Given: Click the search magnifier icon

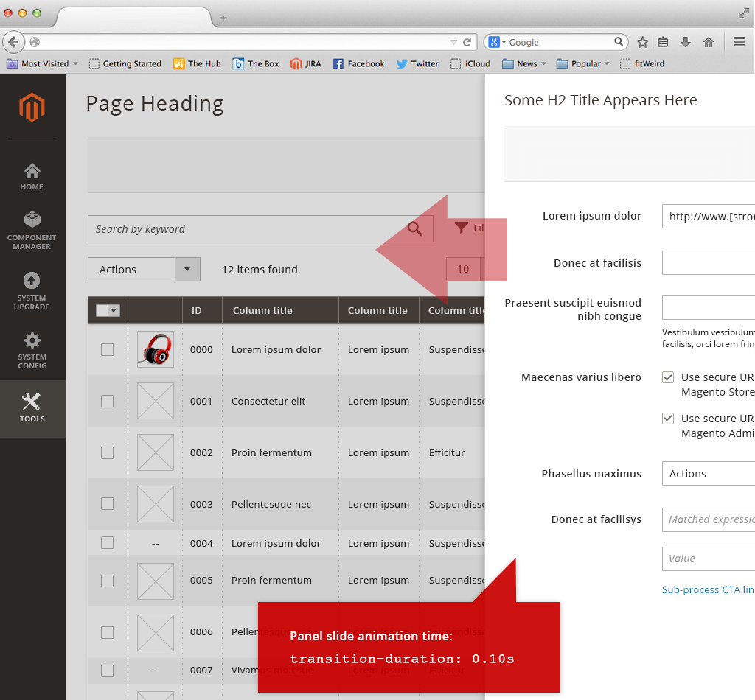Looking at the screenshot, I should (x=414, y=228).
